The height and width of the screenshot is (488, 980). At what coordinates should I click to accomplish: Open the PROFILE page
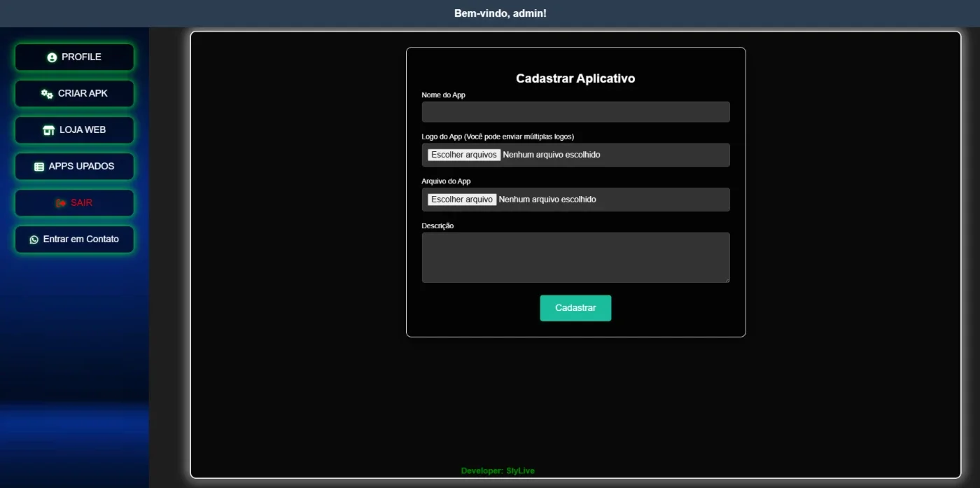74,57
